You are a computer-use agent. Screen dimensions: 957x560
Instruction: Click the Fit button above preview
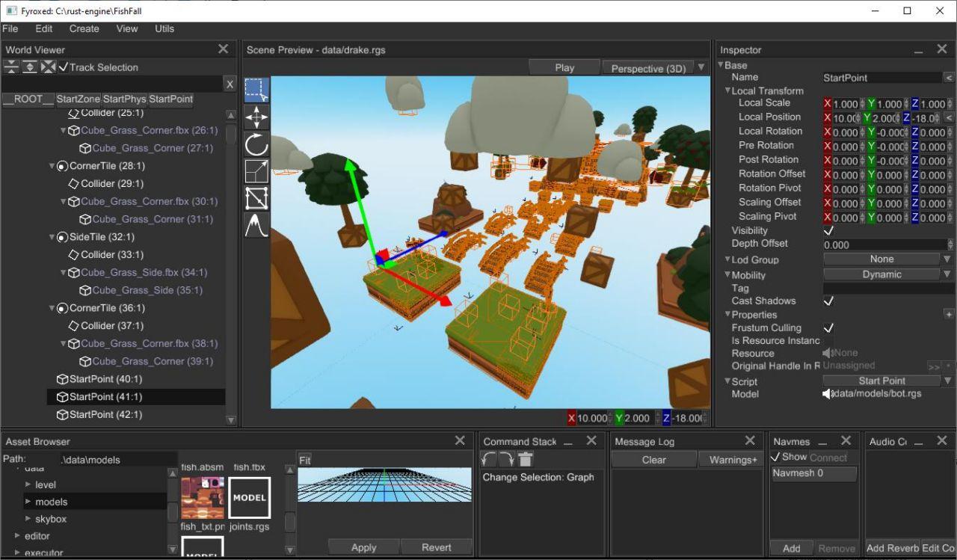[304, 460]
